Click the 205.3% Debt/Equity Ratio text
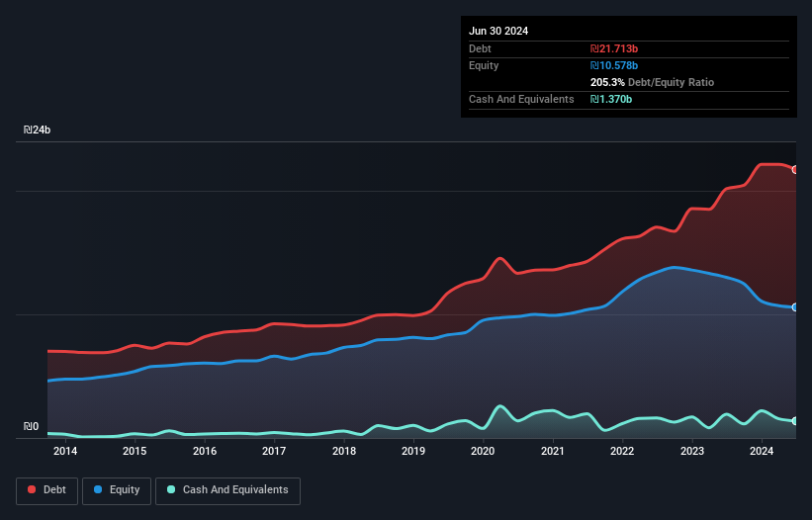 (x=652, y=82)
